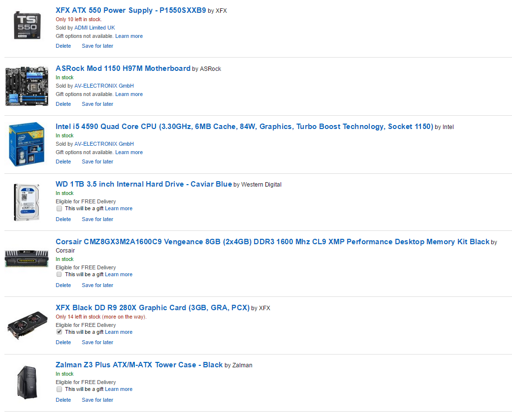Click Learn more under the XFX power supply
The image size is (512, 420).
pyautogui.click(x=129, y=36)
